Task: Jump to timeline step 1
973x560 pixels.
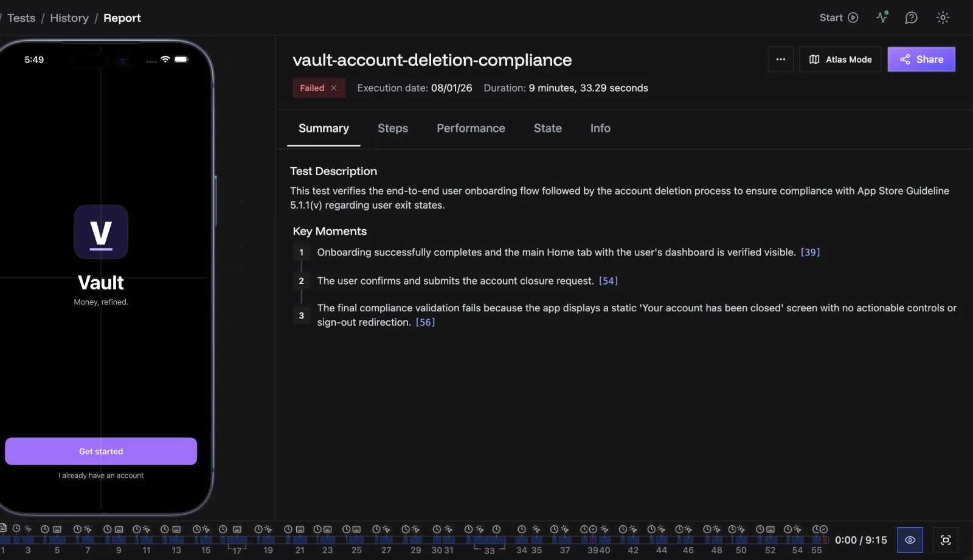Action: click(2, 550)
